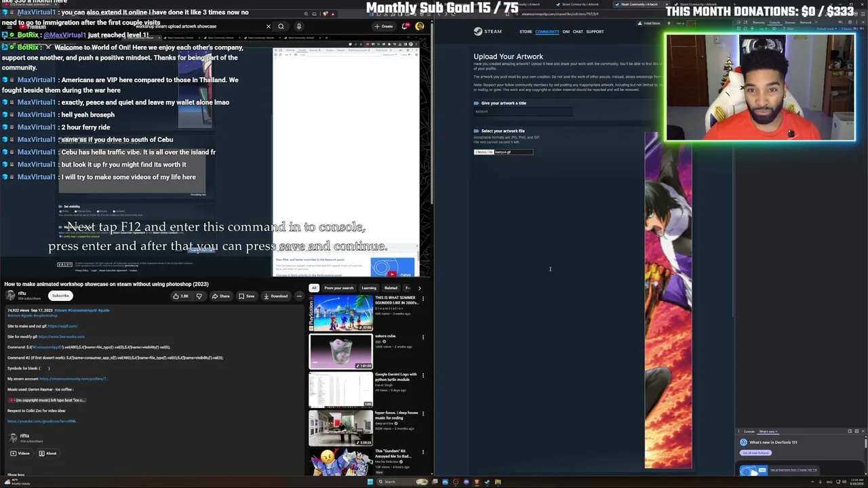Open the YouTube search magnifier icon
The image size is (868, 488).
tap(281, 26)
